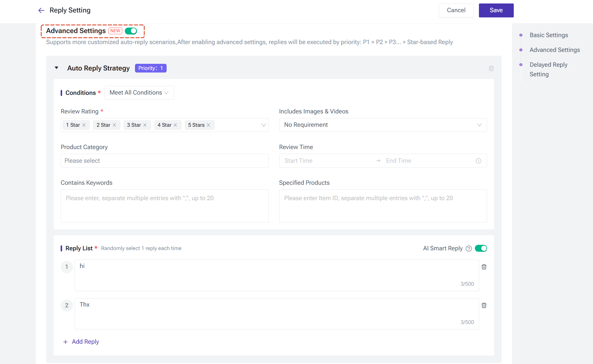
Task: Collapse the Auto Reply Strategy section
Action: point(57,68)
